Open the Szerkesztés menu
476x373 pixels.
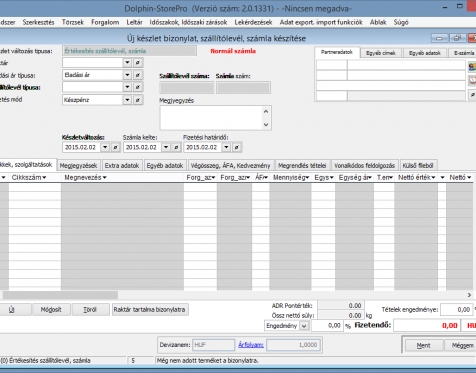click(38, 22)
